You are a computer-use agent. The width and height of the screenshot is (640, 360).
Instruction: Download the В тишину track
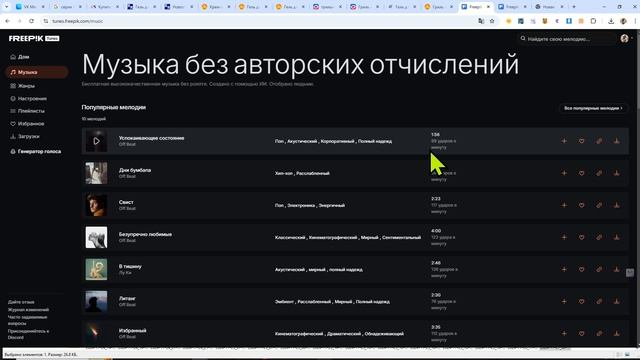(x=617, y=269)
